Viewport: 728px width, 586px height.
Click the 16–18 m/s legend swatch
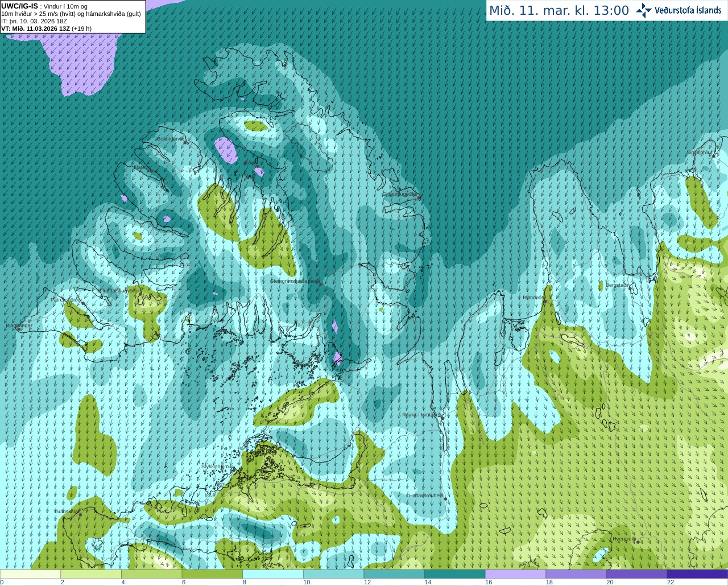pyautogui.click(x=515, y=574)
